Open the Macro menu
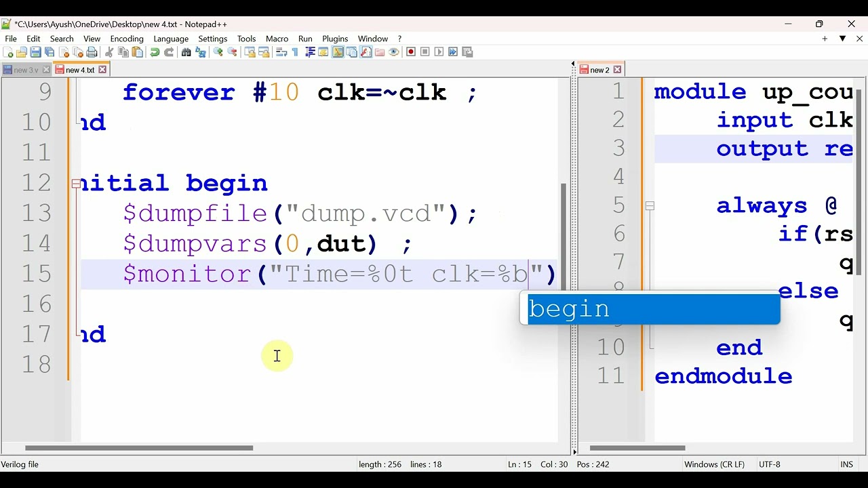This screenshot has height=488, width=868. [x=277, y=39]
